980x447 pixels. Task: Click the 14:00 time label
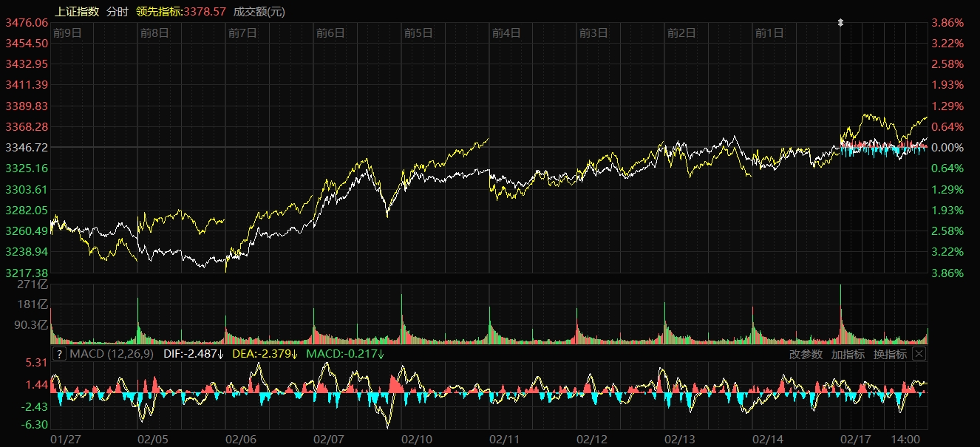coord(906,440)
